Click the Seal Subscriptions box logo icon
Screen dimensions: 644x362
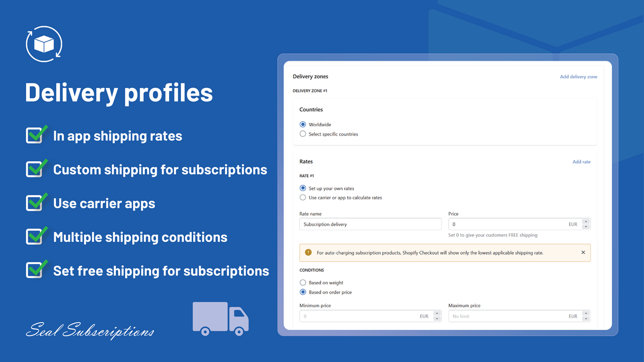(x=44, y=44)
